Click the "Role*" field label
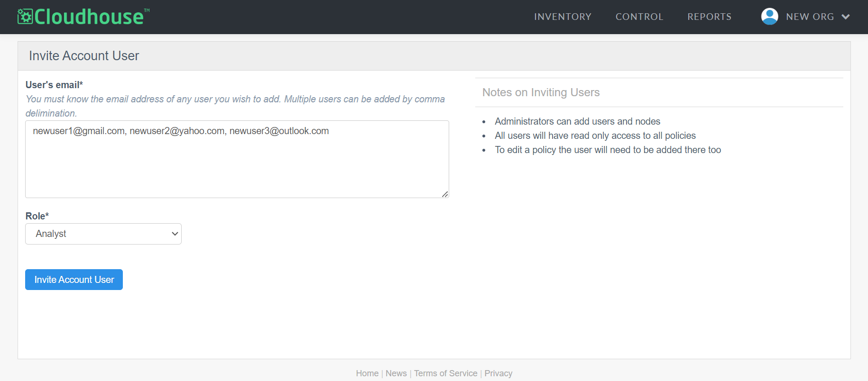The image size is (868, 381). (x=37, y=216)
